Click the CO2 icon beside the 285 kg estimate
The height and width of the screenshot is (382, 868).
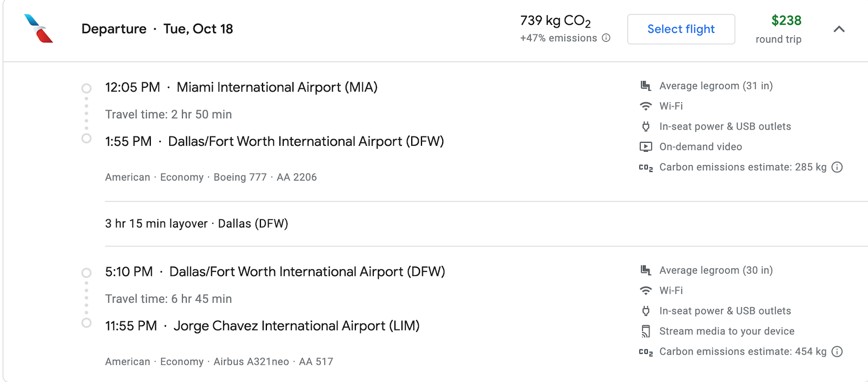(646, 167)
